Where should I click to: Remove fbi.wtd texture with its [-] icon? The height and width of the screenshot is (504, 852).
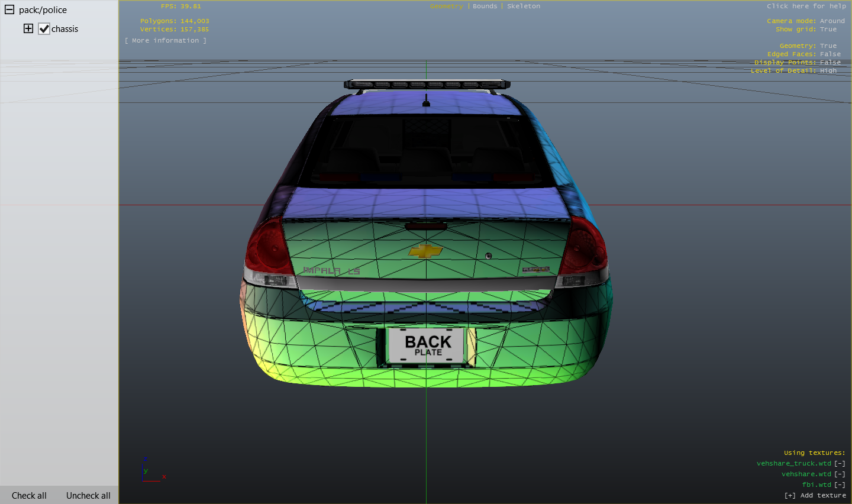click(x=840, y=485)
